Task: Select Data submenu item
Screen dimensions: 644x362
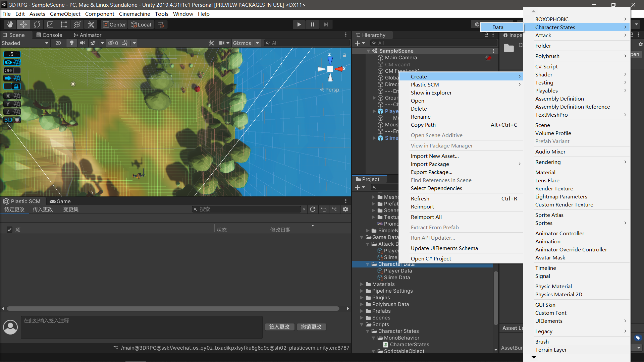Action: point(498,27)
